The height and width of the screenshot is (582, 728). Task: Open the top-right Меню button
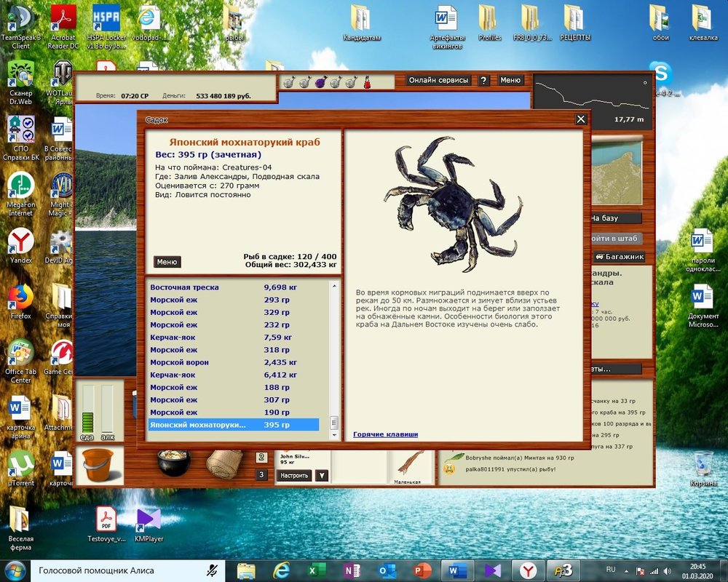(x=510, y=81)
